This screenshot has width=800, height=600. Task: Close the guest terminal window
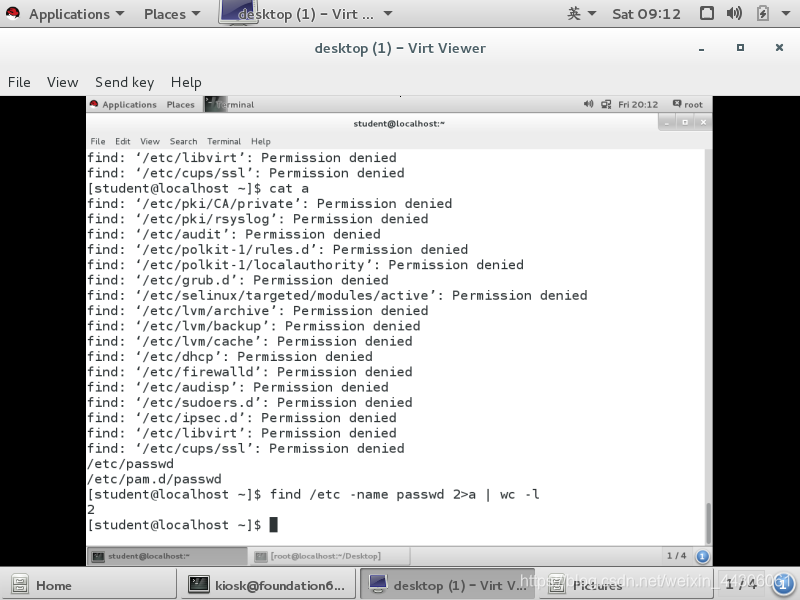pos(703,122)
